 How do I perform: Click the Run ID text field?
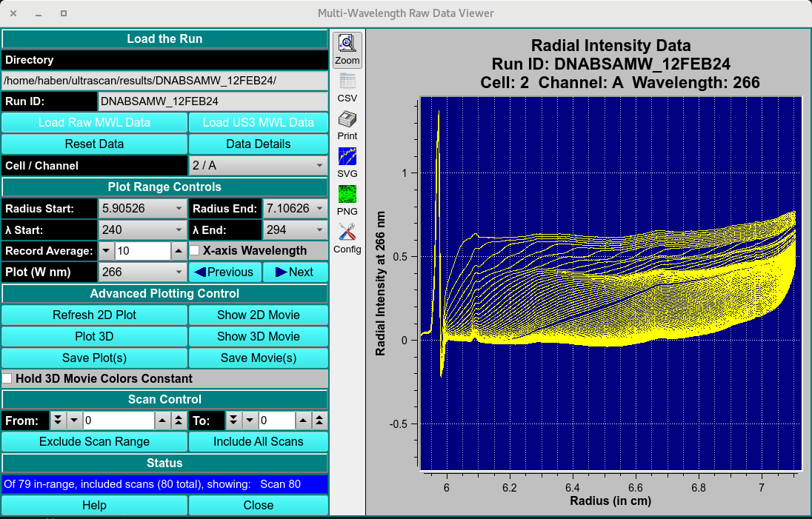tap(213, 101)
